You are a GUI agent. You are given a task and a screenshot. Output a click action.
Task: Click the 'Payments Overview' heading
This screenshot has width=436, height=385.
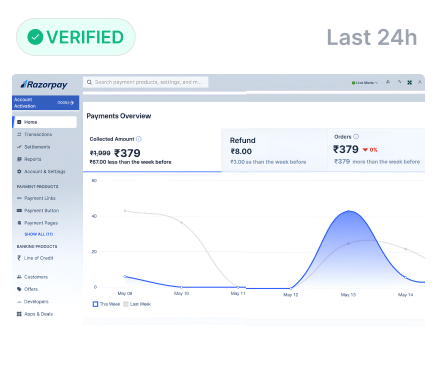[x=119, y=116]
